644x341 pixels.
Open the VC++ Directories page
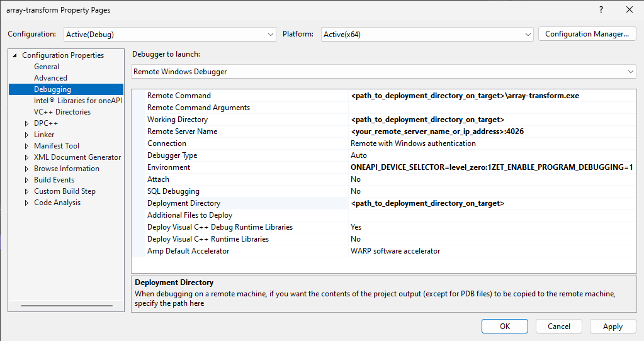[62, 112]
